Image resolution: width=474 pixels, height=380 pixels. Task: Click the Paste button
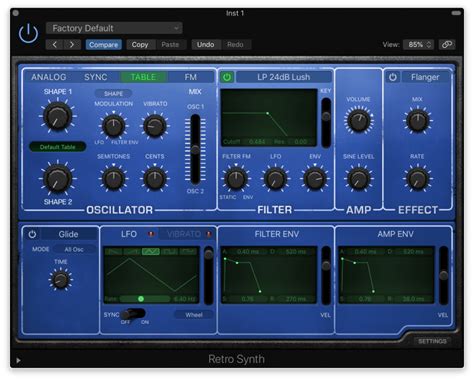click(170, 44)
